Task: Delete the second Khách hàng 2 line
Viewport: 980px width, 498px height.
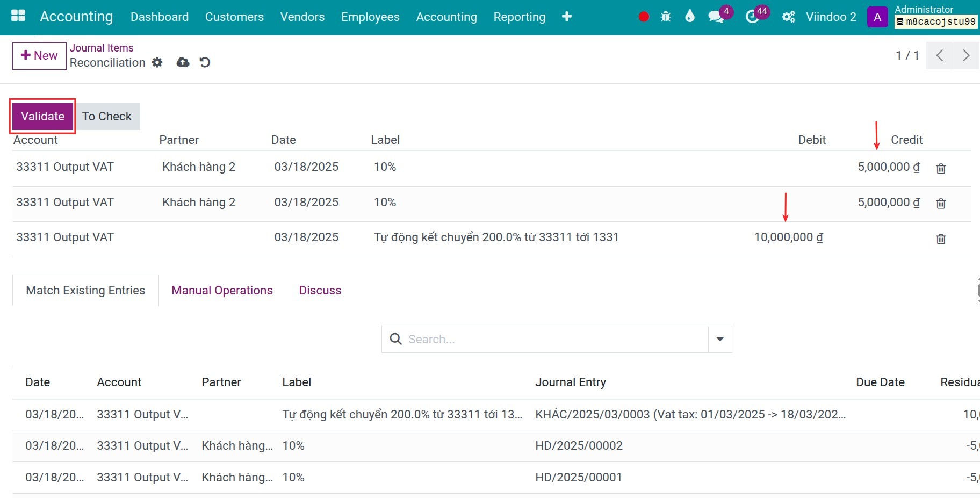Action: [941, 204]
